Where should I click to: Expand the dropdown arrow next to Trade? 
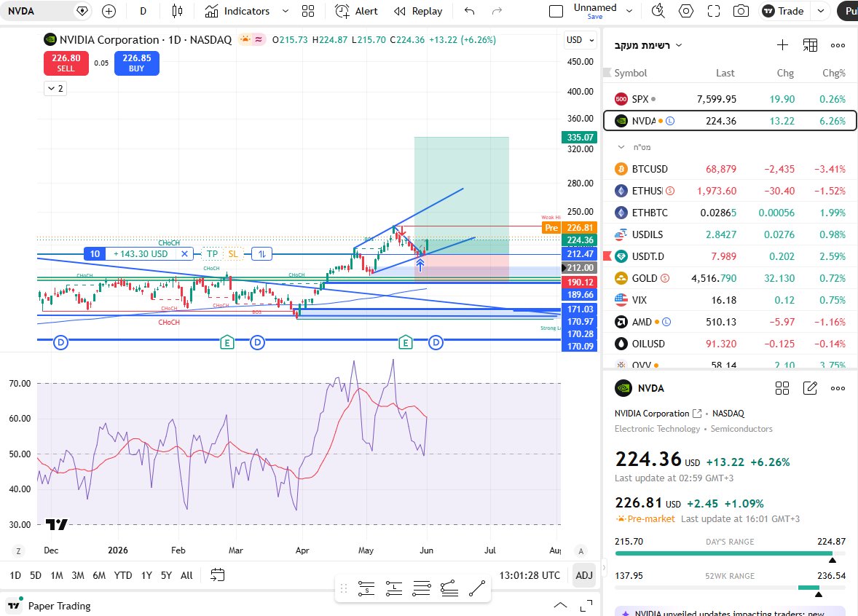tap(820, 11)
